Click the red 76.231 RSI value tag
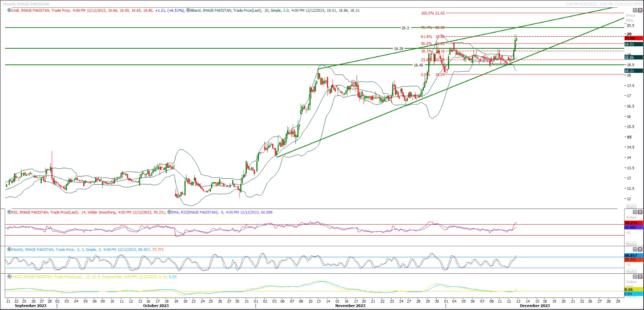 tap(633, 223)
